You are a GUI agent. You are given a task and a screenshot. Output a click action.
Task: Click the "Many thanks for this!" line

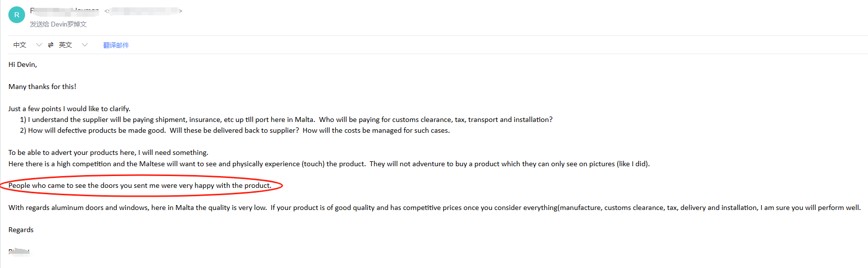(42, 87)
